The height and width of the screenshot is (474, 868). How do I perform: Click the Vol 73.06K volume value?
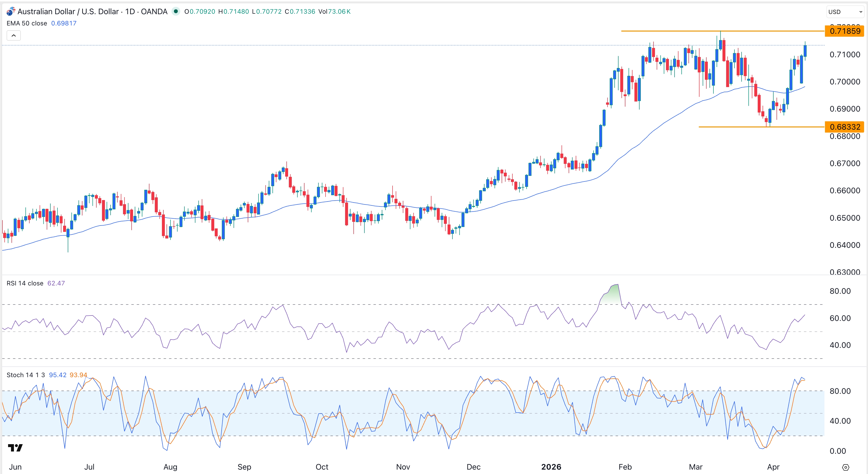[334, 11]
